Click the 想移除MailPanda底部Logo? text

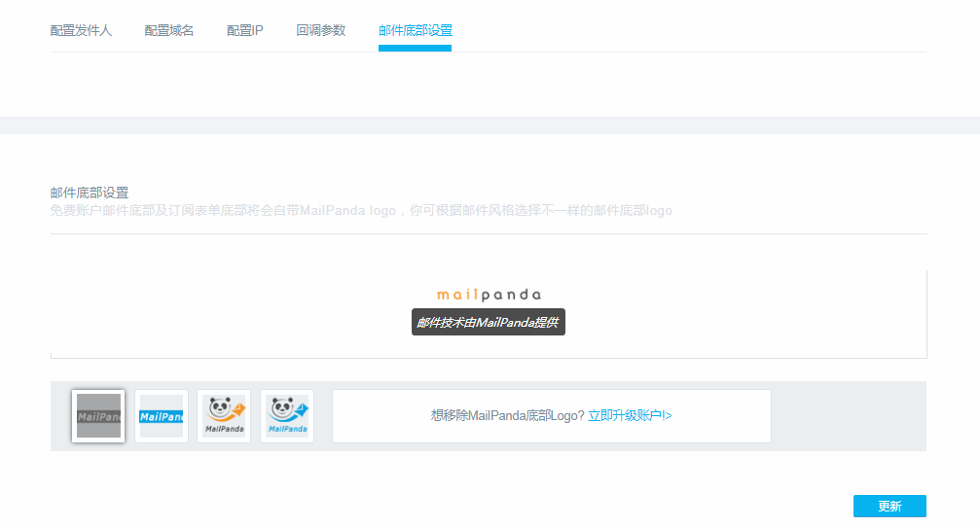[x=507, y=415]
